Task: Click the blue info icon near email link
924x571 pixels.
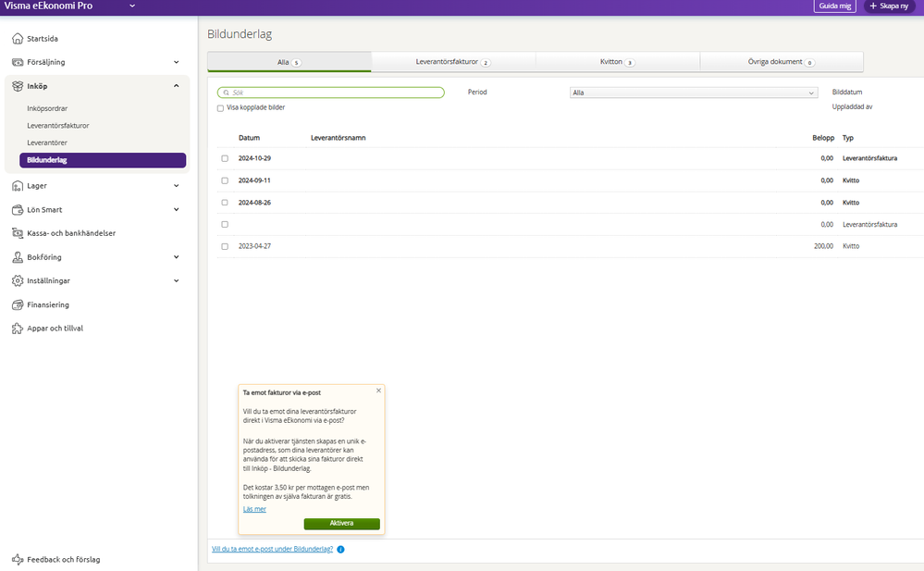Action: pyautogui.click(x=340, y=549)
